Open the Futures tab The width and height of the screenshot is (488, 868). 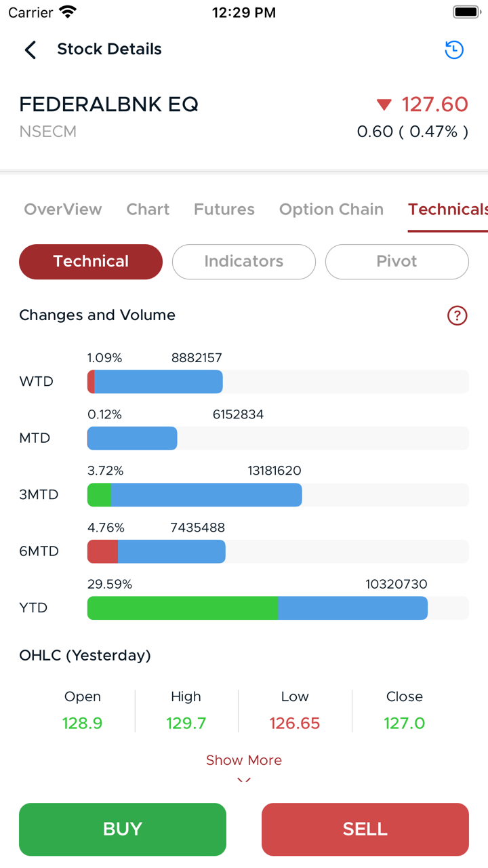click(x=224, y=210)
